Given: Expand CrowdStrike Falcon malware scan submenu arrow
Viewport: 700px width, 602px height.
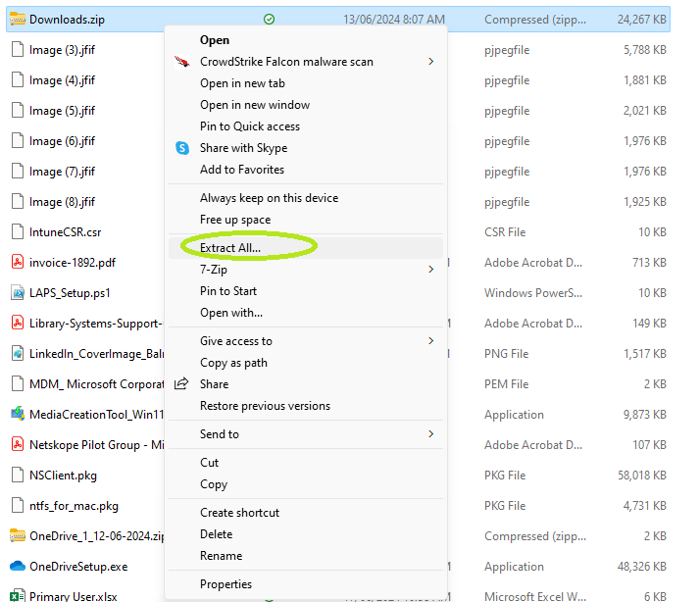Looking at the screenshot, I should pyautogui.click(x=430, y=61).
